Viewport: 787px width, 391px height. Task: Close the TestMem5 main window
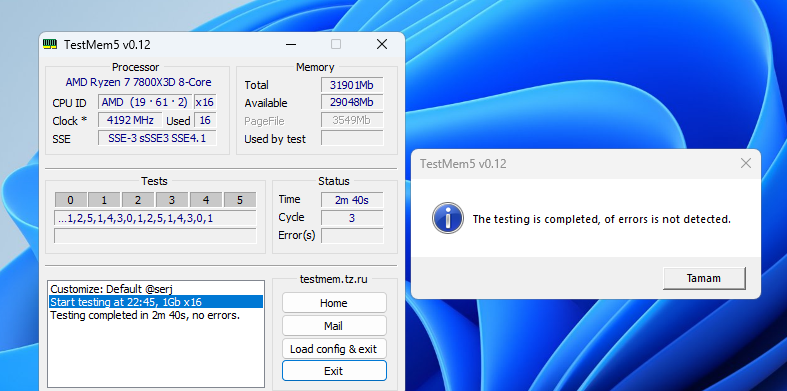pyautogui.click(x=381, y=44)
